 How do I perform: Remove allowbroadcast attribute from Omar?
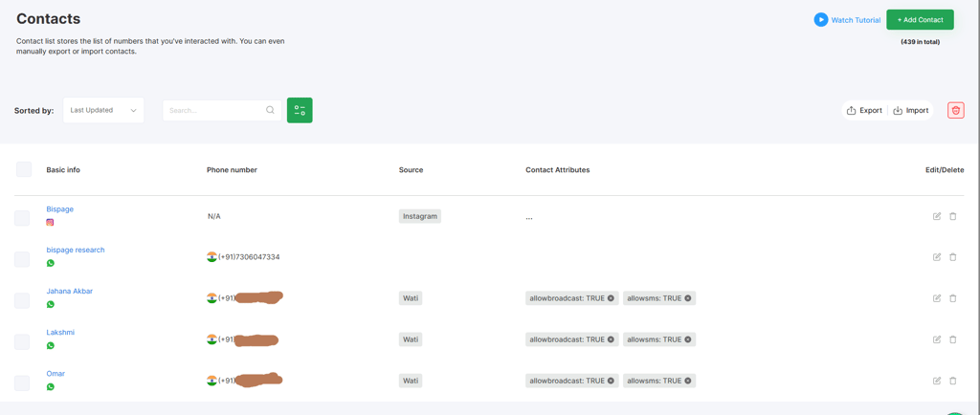(611, 381)
